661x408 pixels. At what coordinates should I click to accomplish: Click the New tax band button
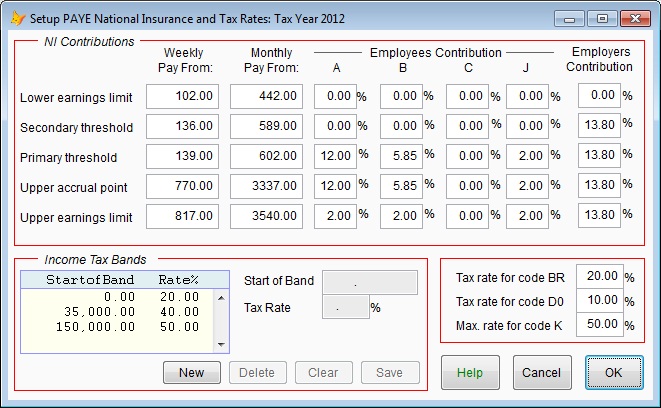192,373
